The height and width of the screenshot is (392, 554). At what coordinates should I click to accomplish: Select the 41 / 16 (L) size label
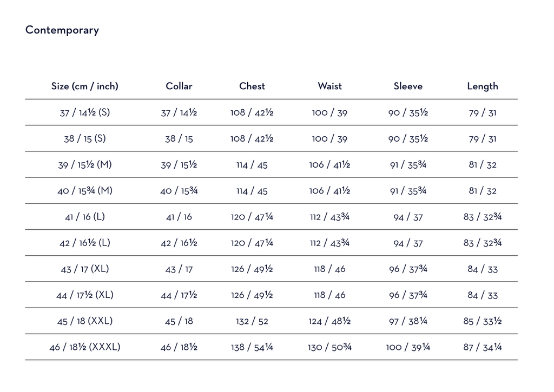click(x=85, y=217)
